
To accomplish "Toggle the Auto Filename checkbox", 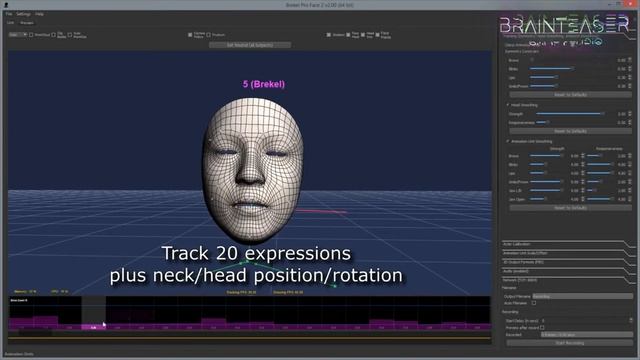I will 534,303.
